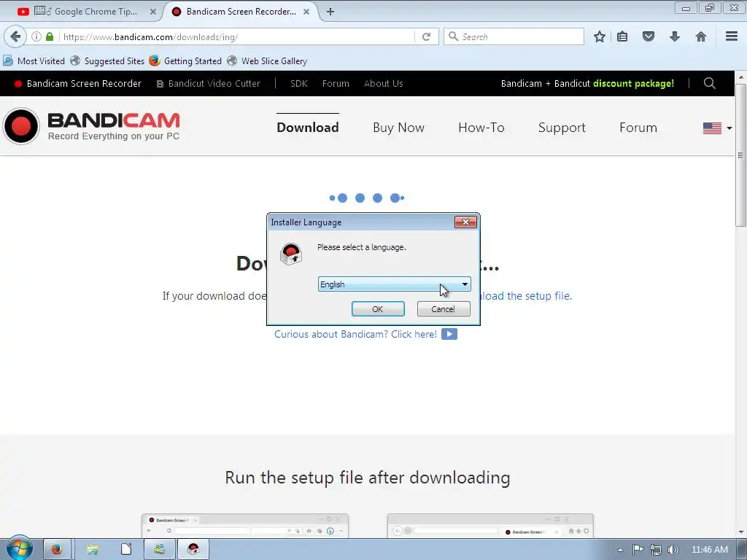Open the Buy Now nav item

[x=399, y=128]
